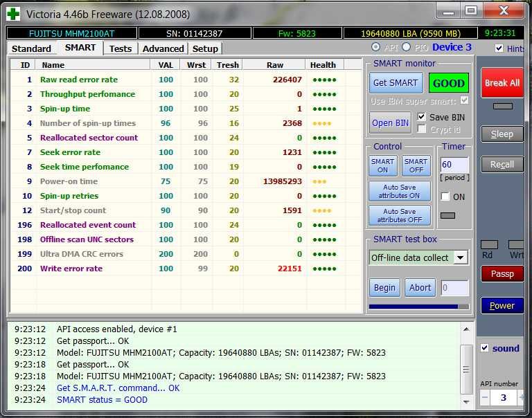The width and height of the screenshot is (532, 418).
Task: Enable Auto Save attributes ON
Action: 399,191
